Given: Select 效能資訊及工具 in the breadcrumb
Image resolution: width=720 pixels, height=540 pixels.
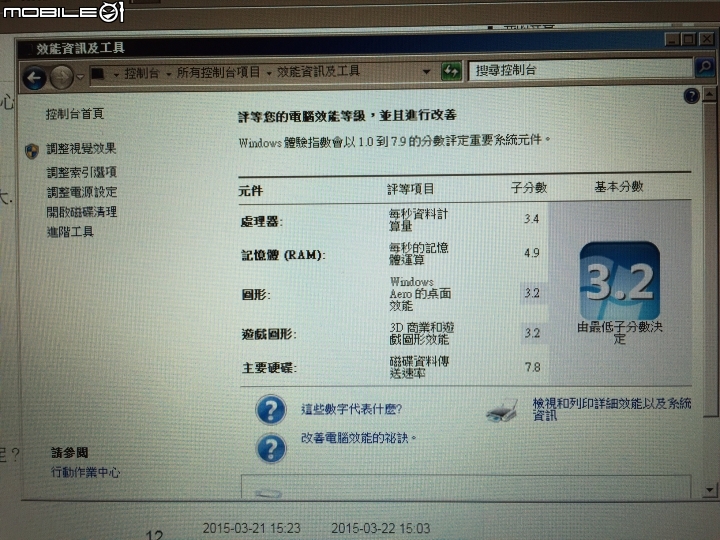Looking at the screenshot, I should coord(318,71).
